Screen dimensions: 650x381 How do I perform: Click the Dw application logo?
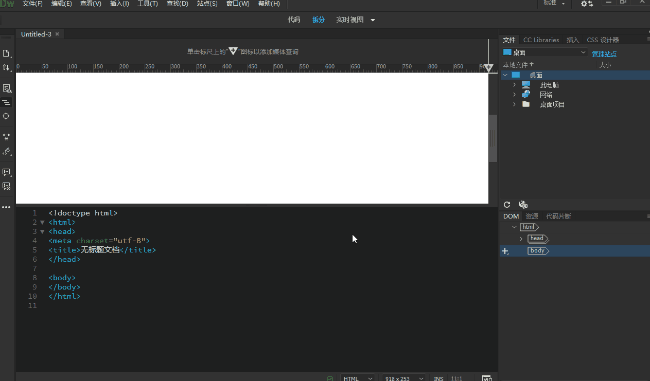(x=7, y=4)
